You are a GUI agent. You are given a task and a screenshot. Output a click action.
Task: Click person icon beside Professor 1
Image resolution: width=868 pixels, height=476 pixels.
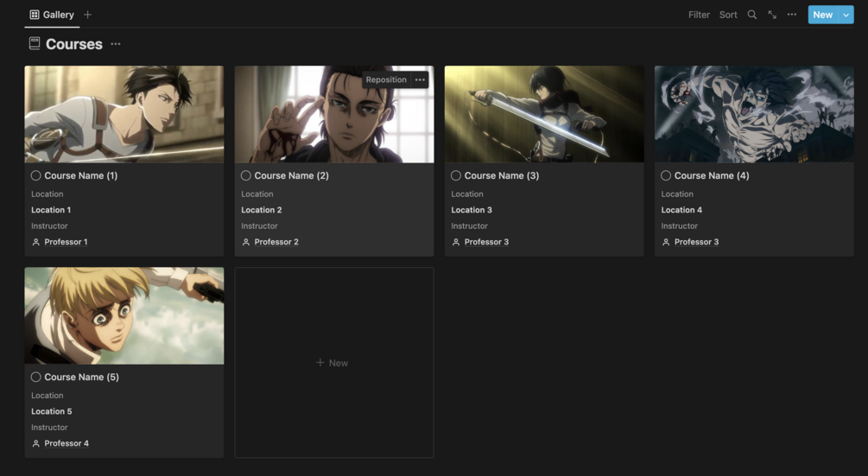[36, 242]
